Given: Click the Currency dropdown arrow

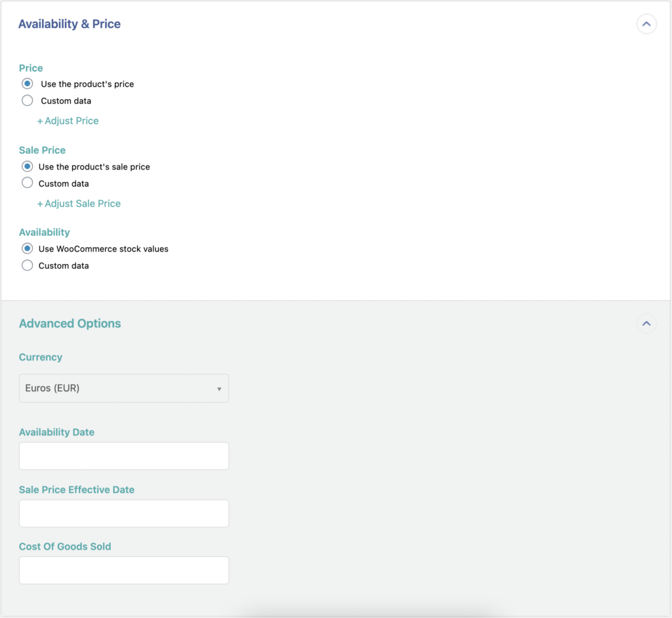Looking at the screenshot, I should (219, 388).
